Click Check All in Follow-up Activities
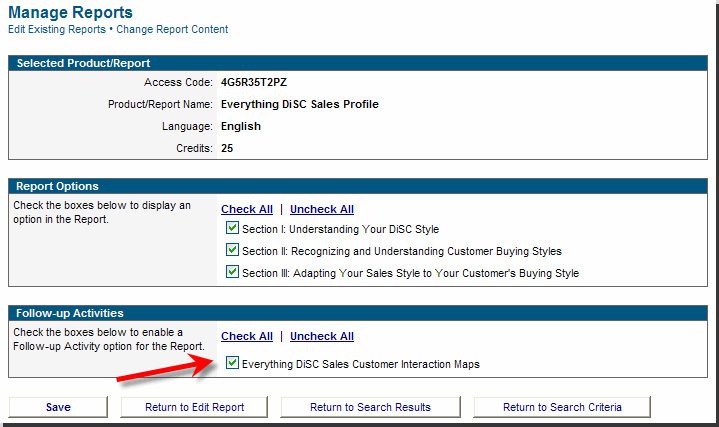This screenshot has width=719, height=427. tap(247, 336)
